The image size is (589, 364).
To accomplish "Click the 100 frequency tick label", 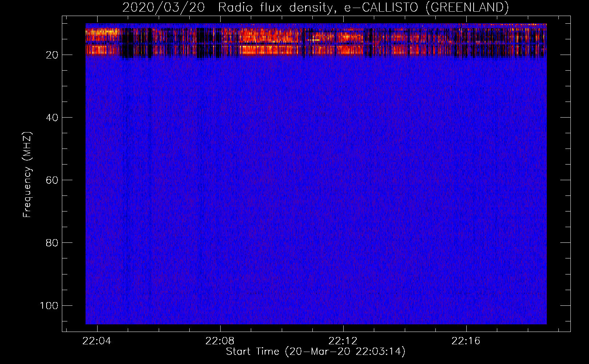I will click(x=49, y=305).
